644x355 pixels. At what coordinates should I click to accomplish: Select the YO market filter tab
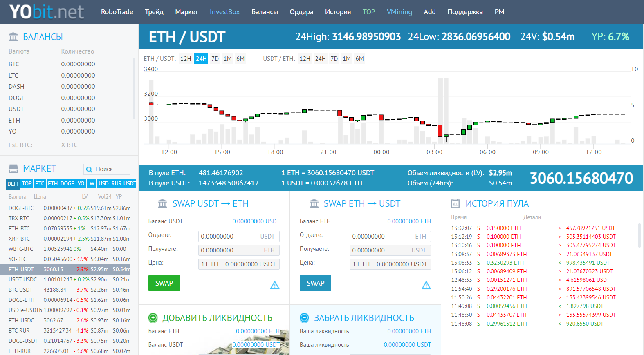(x=81, y=184)
